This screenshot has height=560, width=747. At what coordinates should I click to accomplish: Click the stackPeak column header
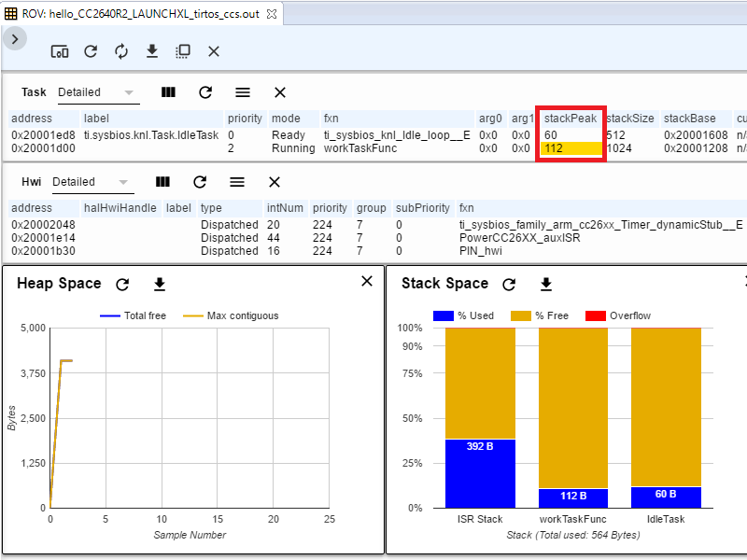570,119
